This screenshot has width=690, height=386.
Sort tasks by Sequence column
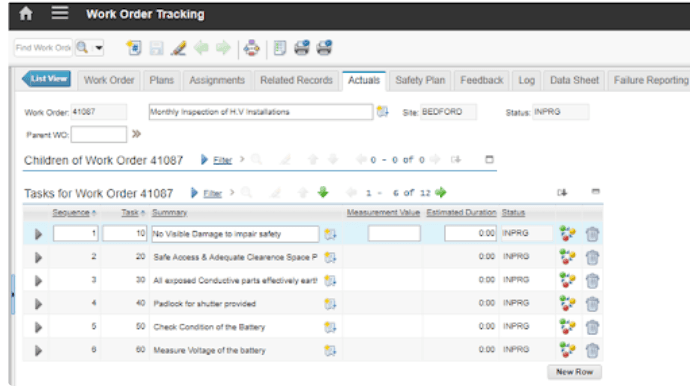[71, 213]
